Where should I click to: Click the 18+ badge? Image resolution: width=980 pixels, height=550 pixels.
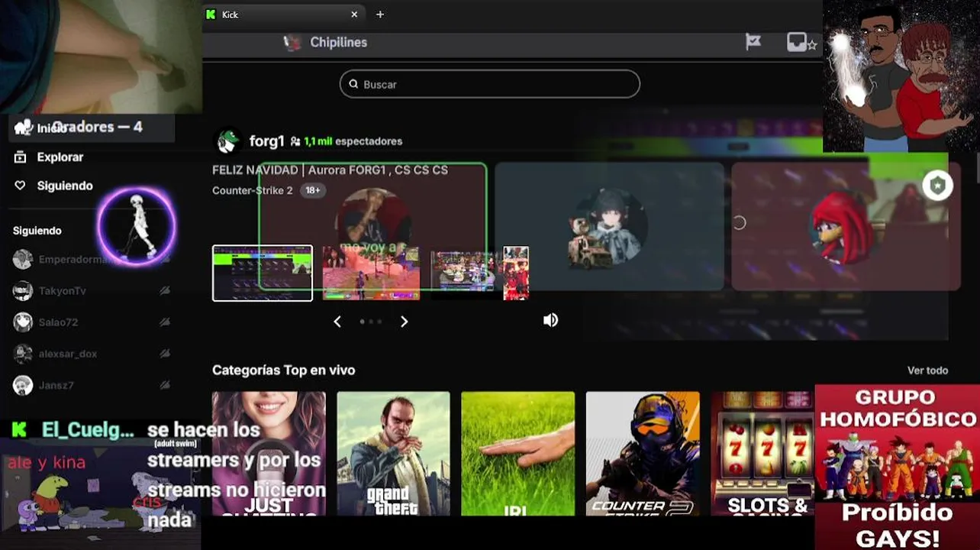click(313, 190)
